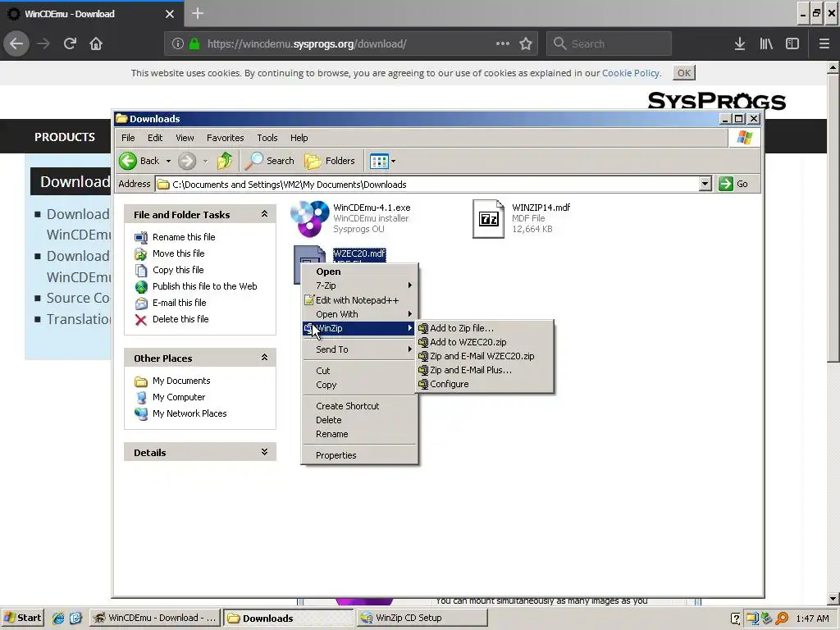Toggle the Folders pane button

pos(330,161)
